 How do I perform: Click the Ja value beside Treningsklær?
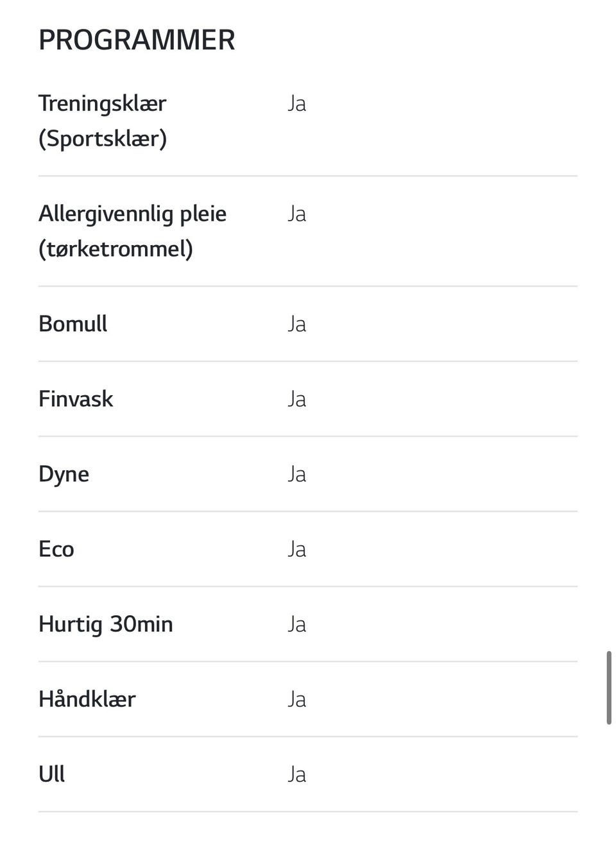[296, 103]
